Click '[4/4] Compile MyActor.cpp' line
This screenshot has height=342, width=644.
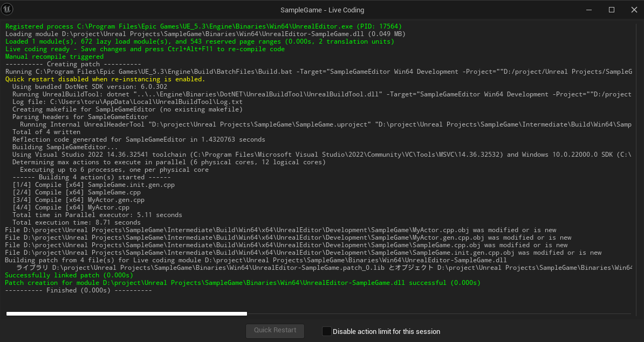(x=71, y=207)
